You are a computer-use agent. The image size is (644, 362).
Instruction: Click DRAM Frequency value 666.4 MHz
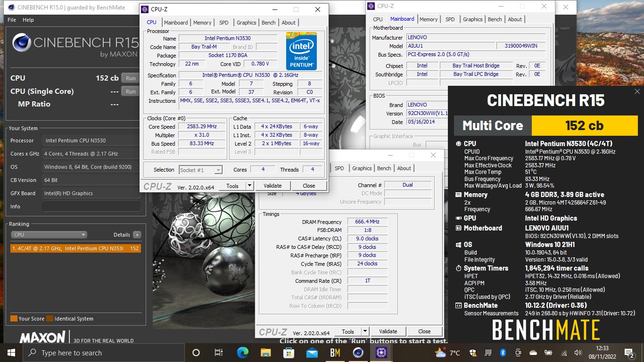pos(368,222)
